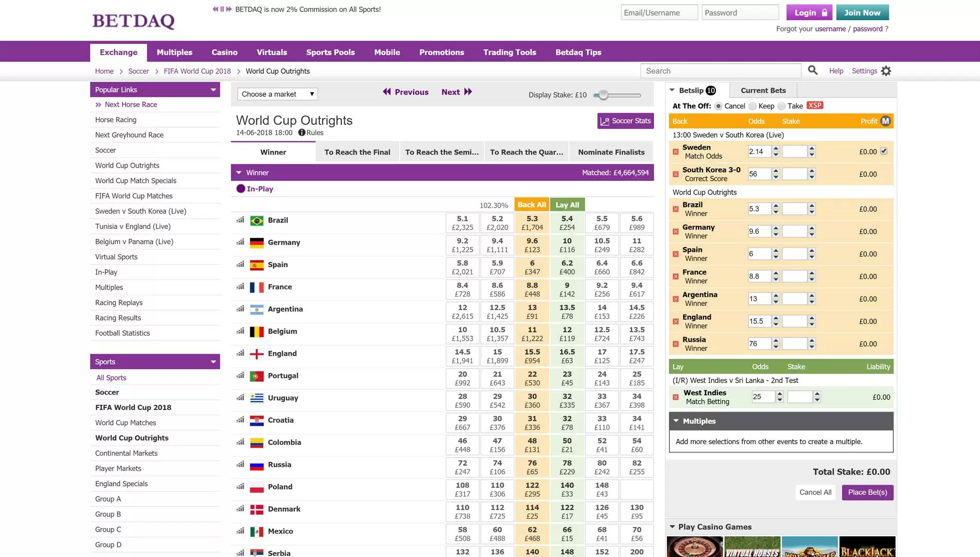
Task: Switch to Nominate Finalists tab
Action: [611, 152]
